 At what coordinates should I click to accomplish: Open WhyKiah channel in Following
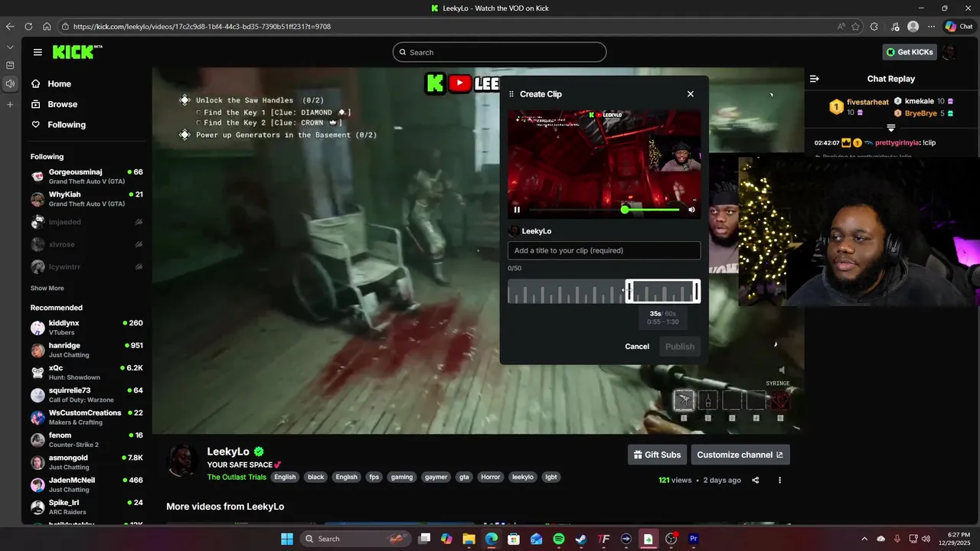point(87,199)
